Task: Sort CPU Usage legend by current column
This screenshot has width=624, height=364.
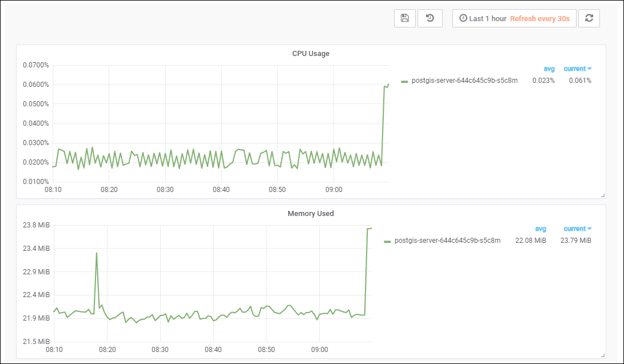Action: click(x=574, y=69)
